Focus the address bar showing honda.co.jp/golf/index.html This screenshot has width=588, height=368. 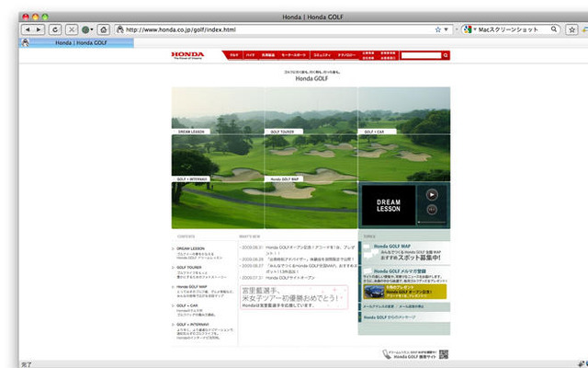coord(279,29)
